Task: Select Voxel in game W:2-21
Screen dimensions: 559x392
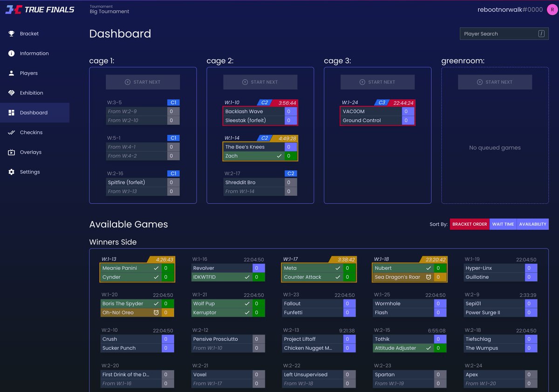Action: pos(222,374)
